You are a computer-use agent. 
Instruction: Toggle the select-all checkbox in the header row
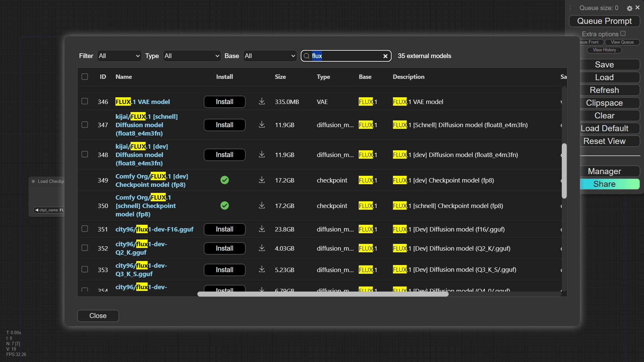click(x=85, y=76)
